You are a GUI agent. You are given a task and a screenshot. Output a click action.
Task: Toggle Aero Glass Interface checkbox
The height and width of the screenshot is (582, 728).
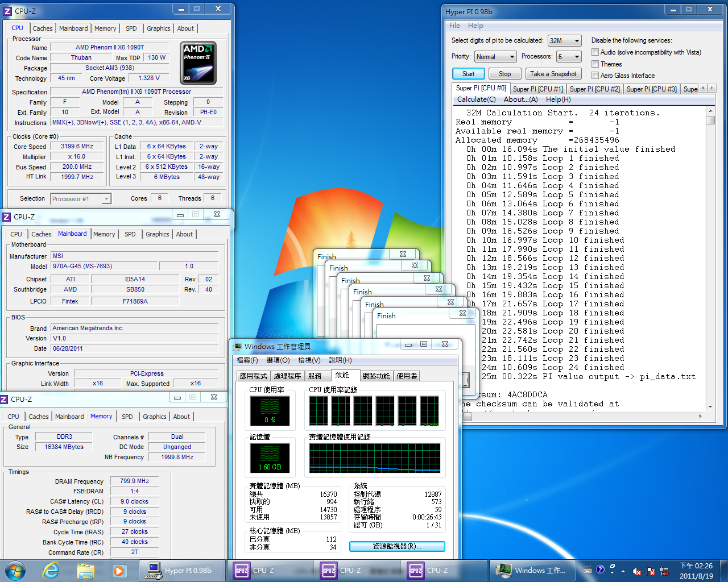click(595, 76)
